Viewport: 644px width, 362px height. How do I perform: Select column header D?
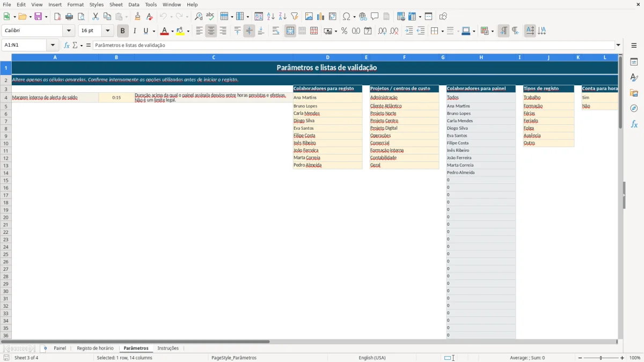tap(327, 57)
